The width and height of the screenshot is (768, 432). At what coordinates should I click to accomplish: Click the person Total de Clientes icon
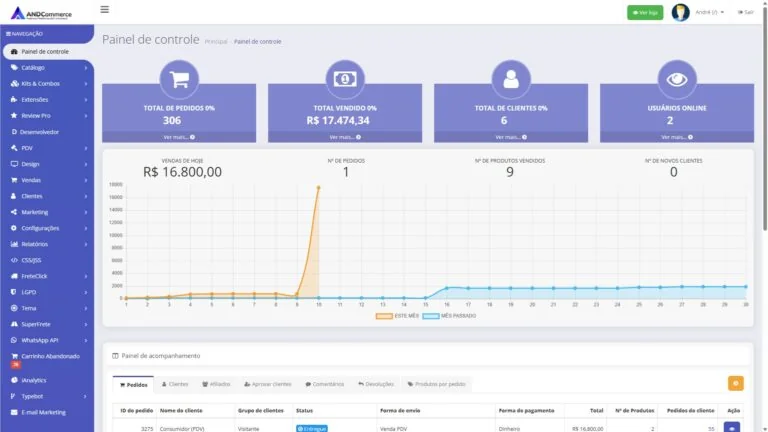click(x=511, y=79)
